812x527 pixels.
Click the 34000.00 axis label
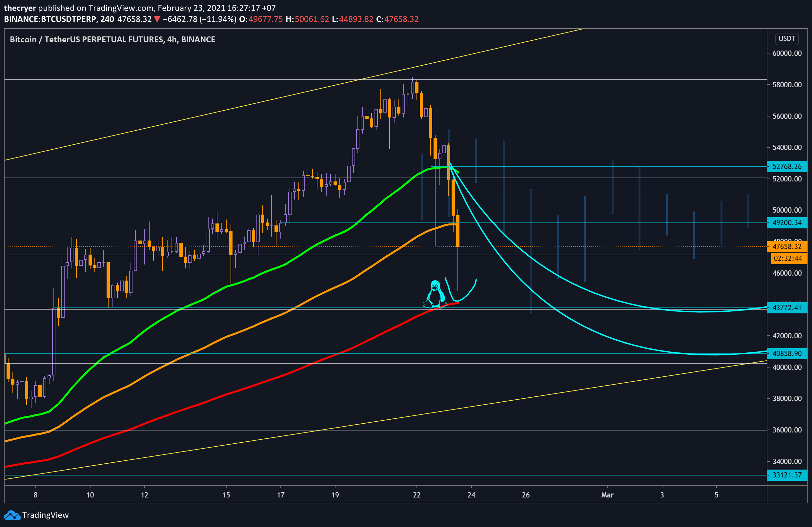[787, 461]
